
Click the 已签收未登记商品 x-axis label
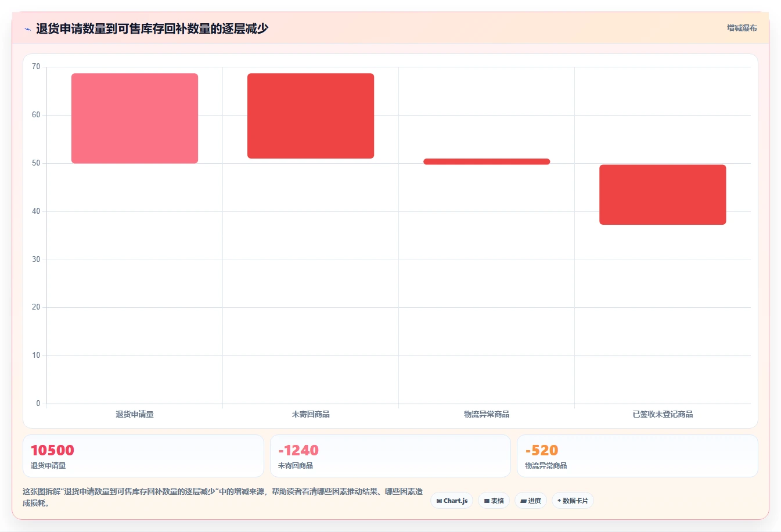pos(663,414)
